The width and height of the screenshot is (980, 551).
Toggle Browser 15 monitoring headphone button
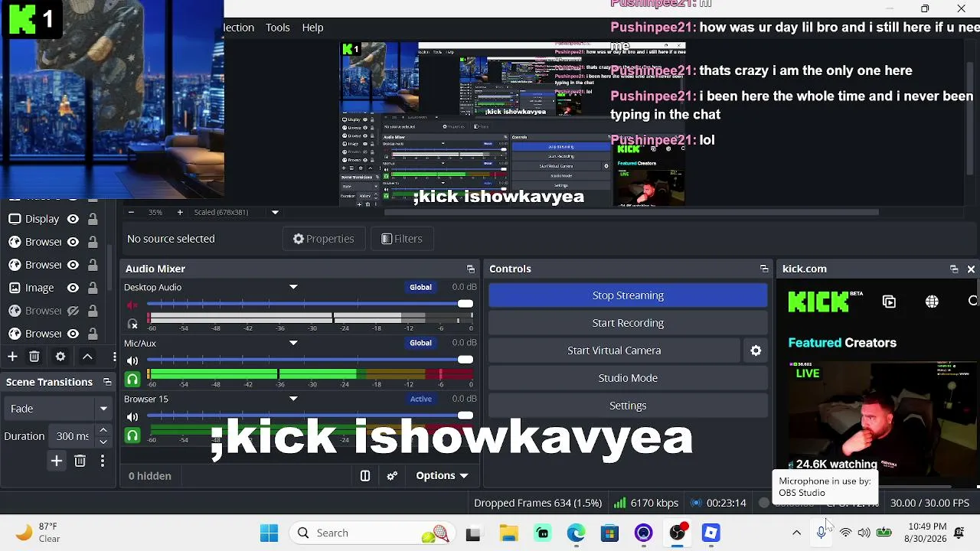point(132,435)
